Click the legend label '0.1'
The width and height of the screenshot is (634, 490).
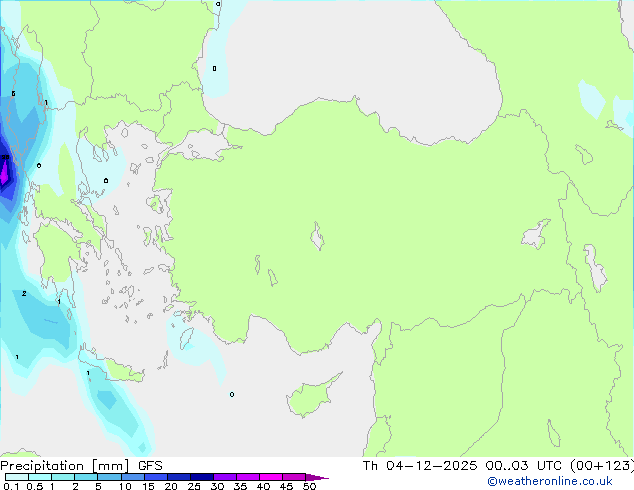[11, 486]
